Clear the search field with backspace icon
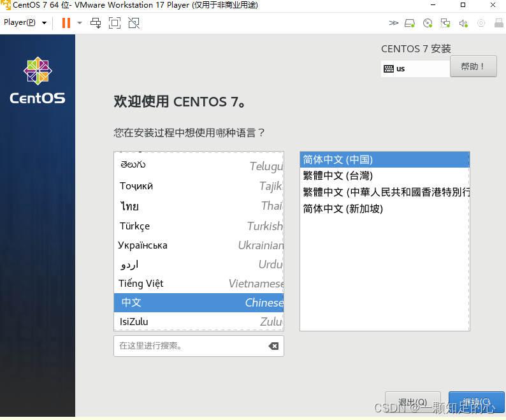Viewport: 506px width, 420px height. [x=273, y=346]
